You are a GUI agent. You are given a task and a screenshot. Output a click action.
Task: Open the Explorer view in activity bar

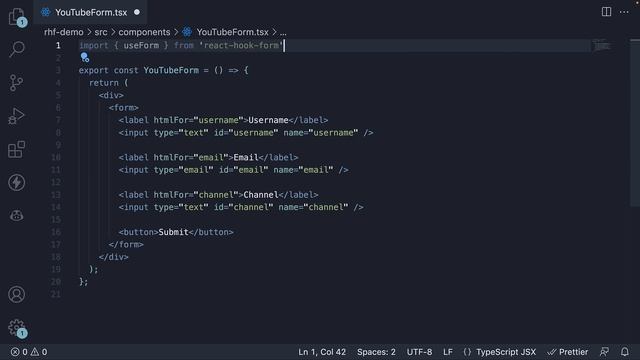(x=17, y=17)
